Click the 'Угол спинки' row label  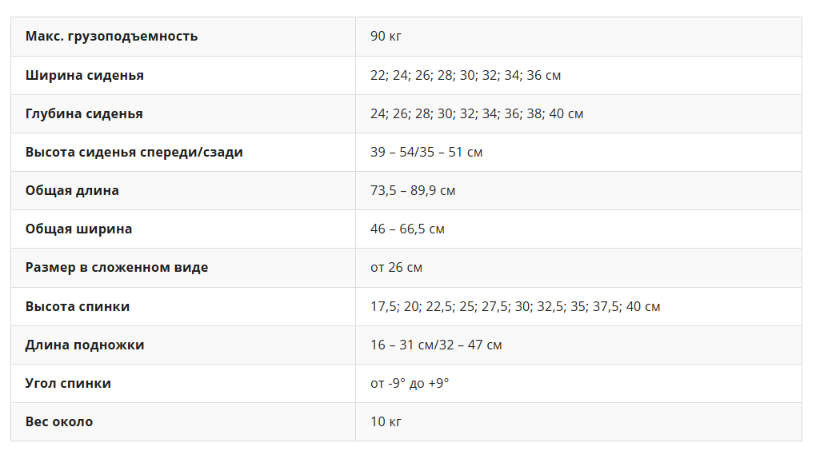pos(68,383)
